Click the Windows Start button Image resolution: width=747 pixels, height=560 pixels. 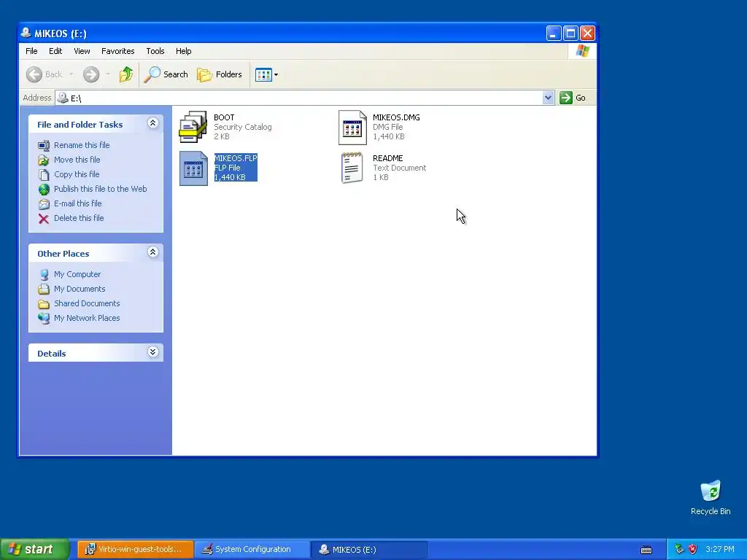[x=34, y=549]
